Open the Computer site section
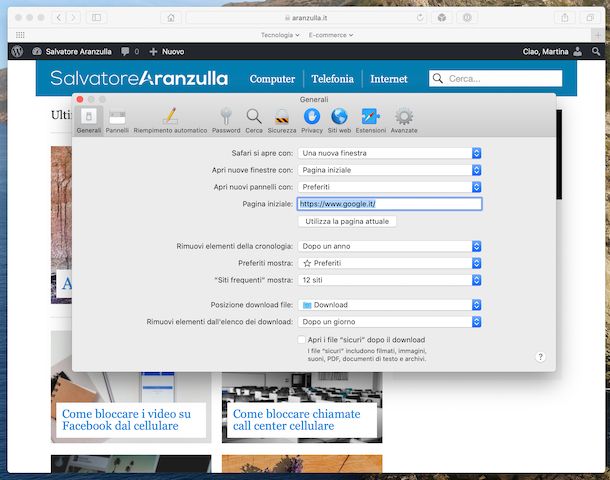610x480 pixels. point(272,79)
